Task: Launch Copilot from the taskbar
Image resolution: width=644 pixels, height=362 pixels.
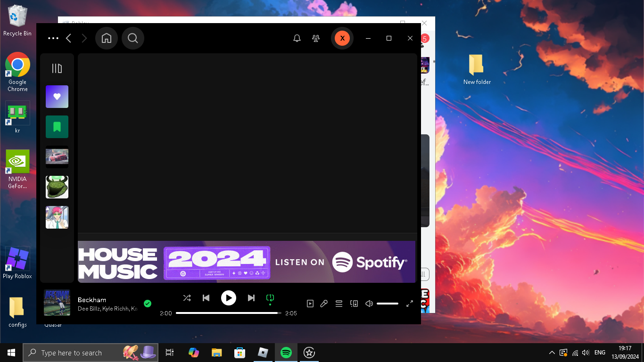Action: (x=193, y=353)
